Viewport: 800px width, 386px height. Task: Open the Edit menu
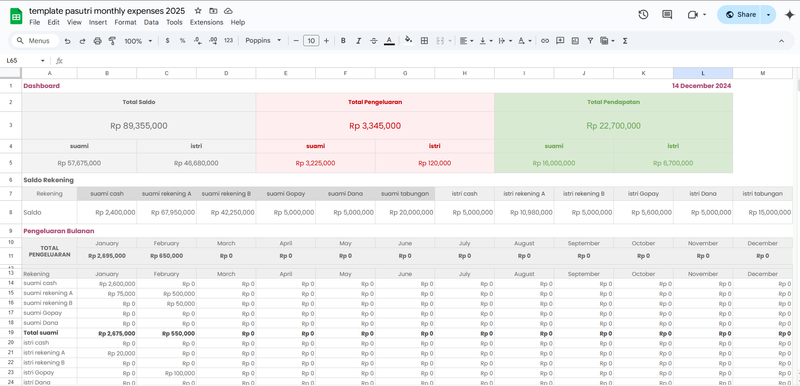54,22
